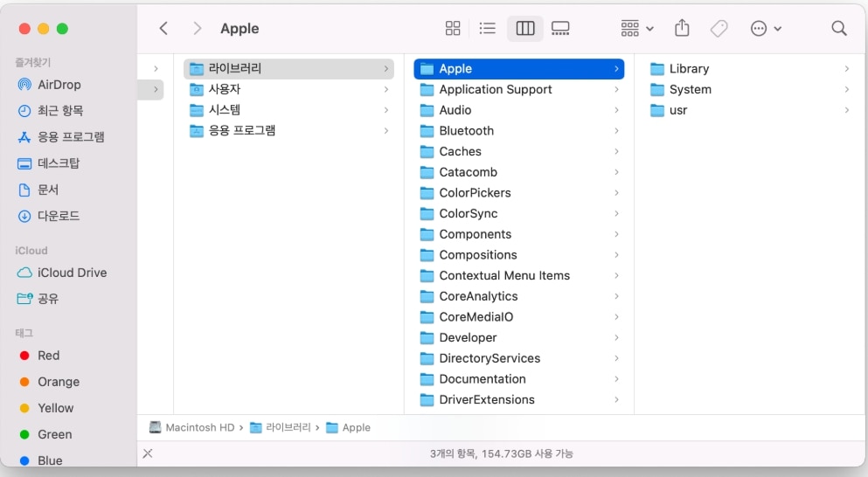Viewport: 868px width, 477px height.
Task: Click the Tags toolbar icon
Action: [719, 28]
